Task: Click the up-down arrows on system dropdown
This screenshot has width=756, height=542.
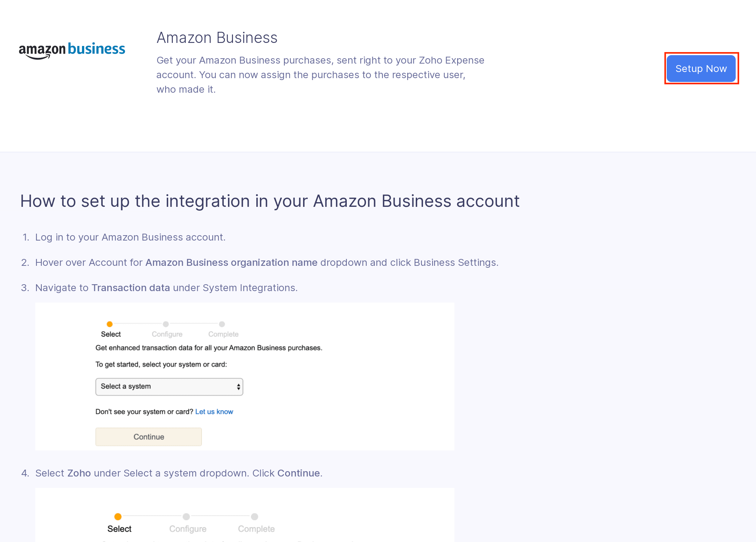Action: [x=238, y=387]
